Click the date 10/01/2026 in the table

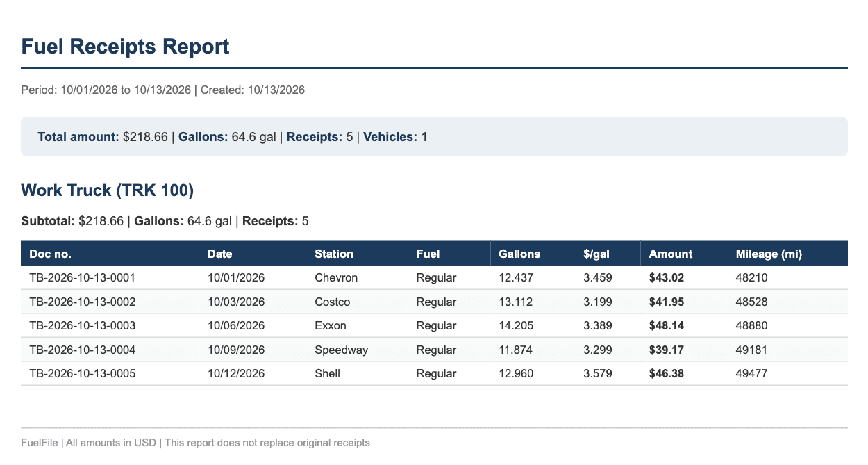tap(236, 277)
